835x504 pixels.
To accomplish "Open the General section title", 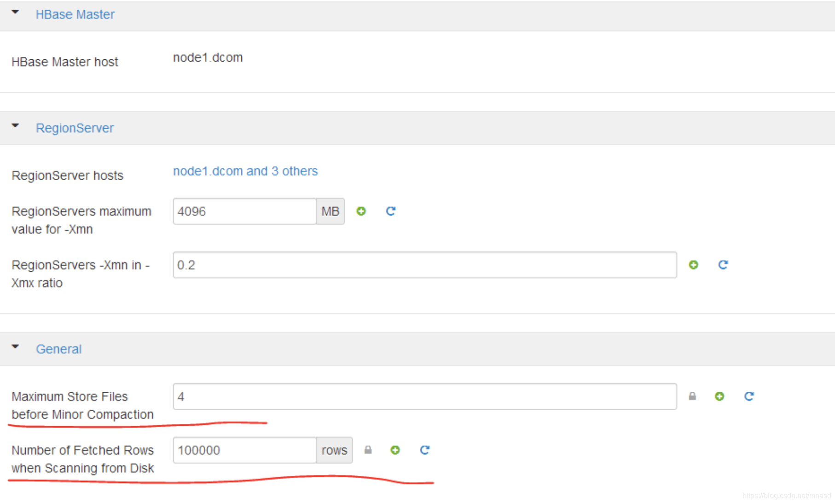I will click(58, 349).
